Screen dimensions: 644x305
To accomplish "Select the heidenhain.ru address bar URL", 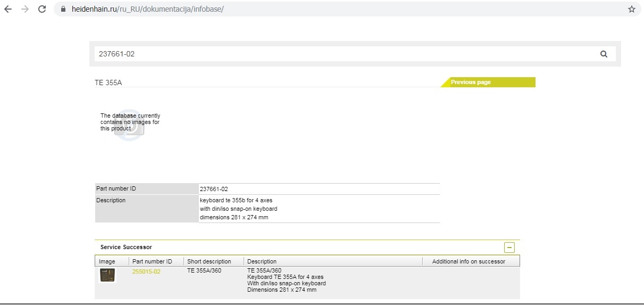I will point(147,9).
